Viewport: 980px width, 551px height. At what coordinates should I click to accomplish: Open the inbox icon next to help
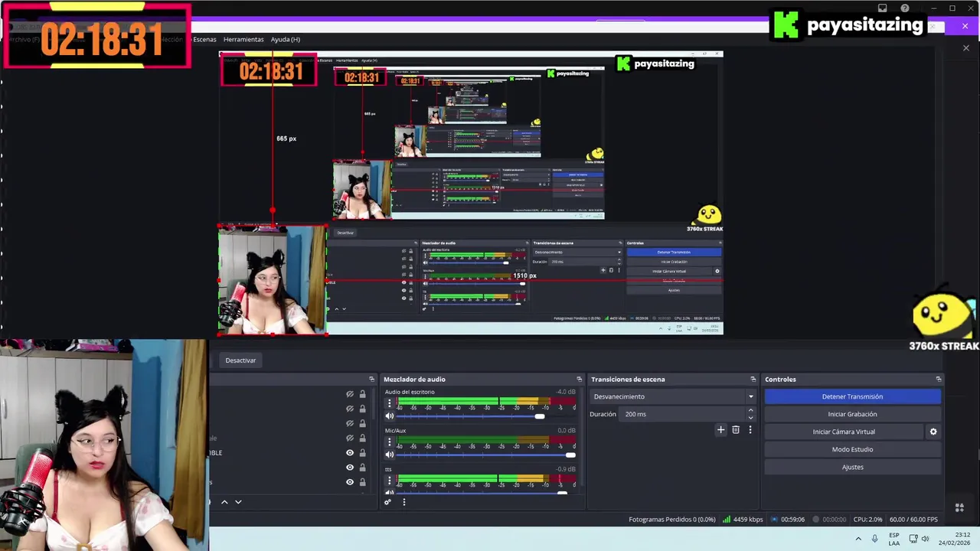pos(883,8)
